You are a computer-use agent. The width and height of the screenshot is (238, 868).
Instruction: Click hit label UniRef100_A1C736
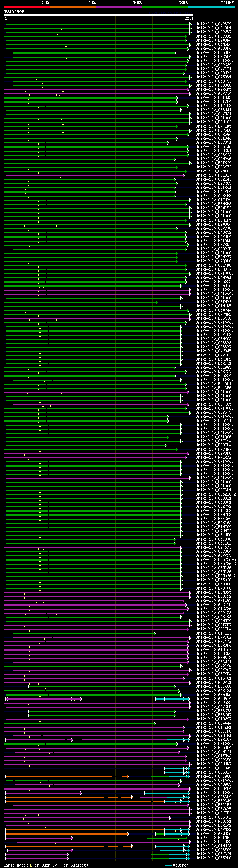coord(213,609)
